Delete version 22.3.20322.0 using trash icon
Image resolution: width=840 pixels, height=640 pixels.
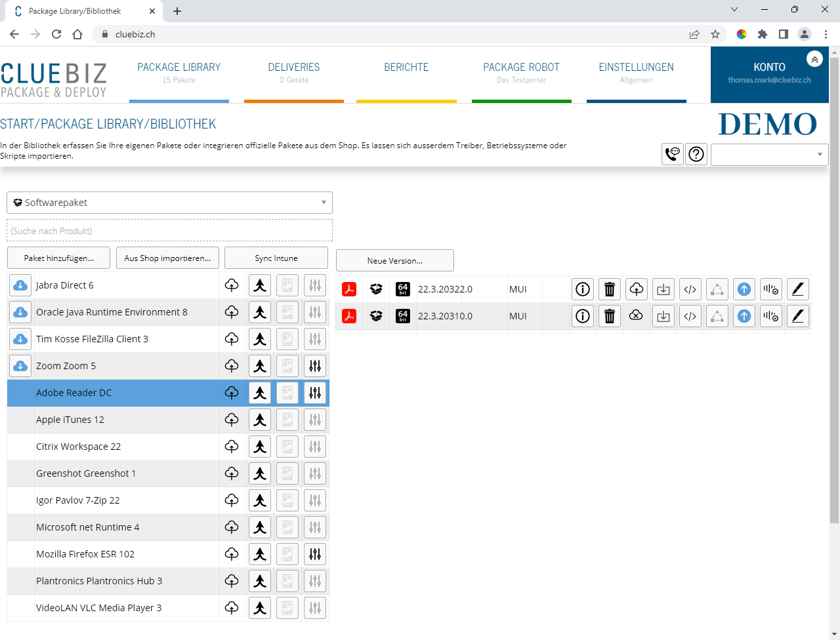pos(610,289)
